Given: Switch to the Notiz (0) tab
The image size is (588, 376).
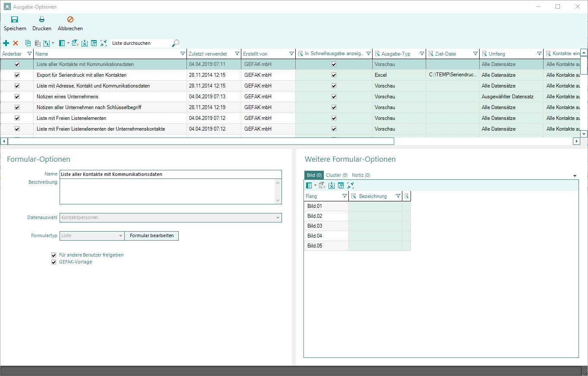Looking at the screenshot, I should [361, 175].
